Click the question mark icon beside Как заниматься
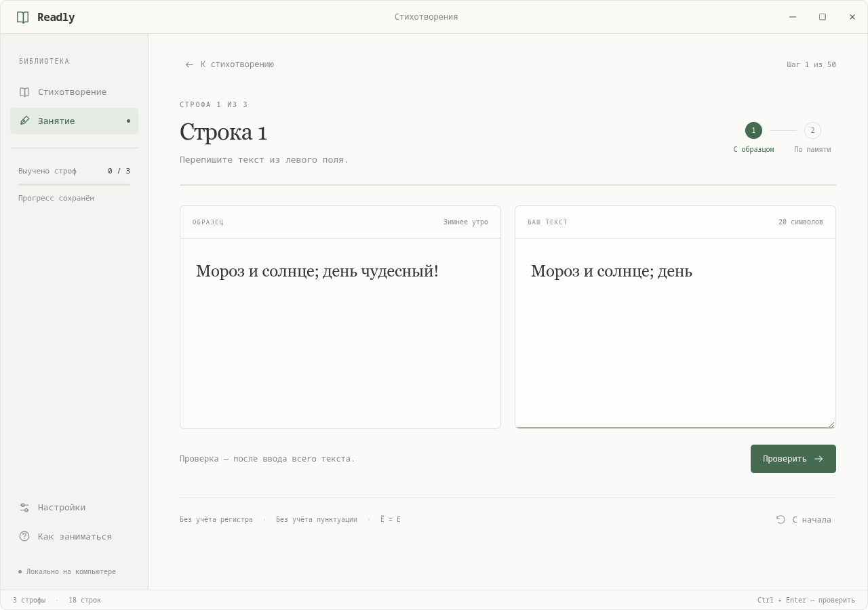This screenshot has height=610, width=868. pos(24,536)
